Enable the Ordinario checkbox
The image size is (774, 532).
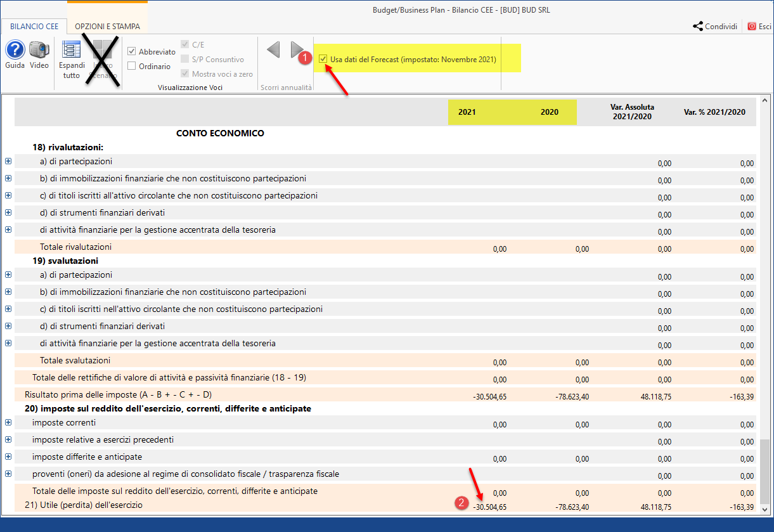(x=132, y=66)
